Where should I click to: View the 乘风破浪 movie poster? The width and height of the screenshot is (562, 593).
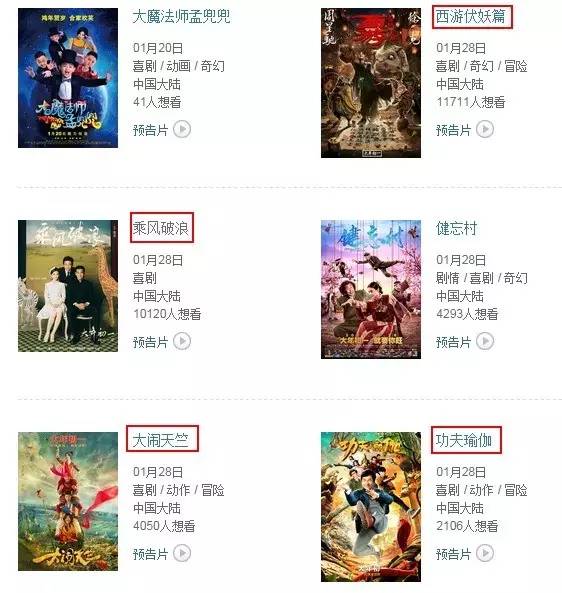tap(68, 286)
